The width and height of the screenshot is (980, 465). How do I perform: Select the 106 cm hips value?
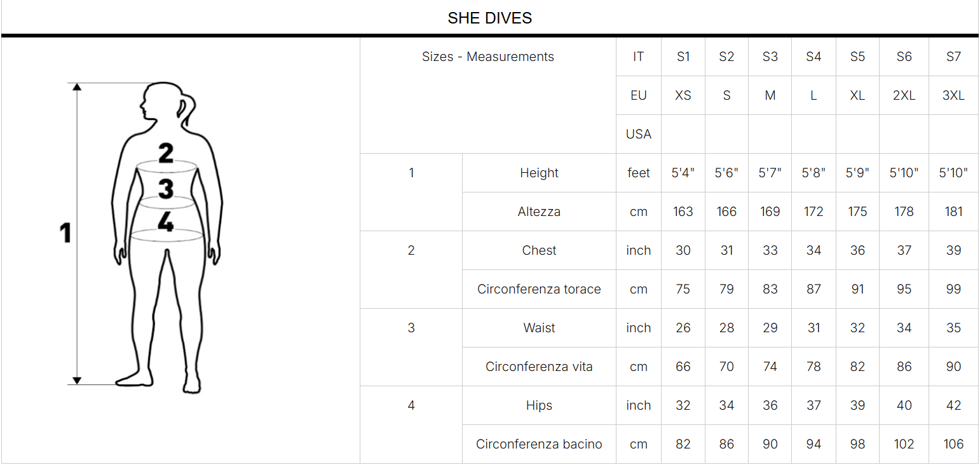click(x=953, y=444)
